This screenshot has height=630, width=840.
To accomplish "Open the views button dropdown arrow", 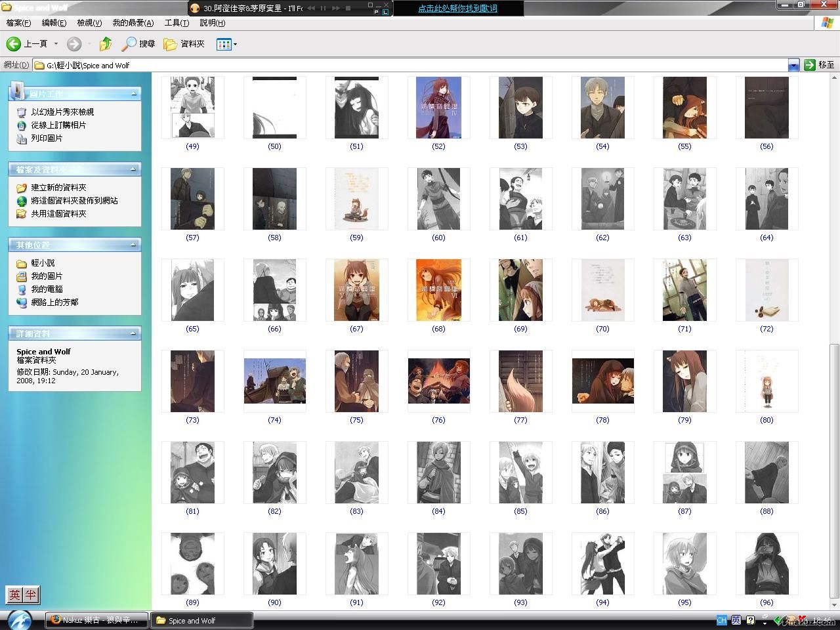I will coord(235,44).
